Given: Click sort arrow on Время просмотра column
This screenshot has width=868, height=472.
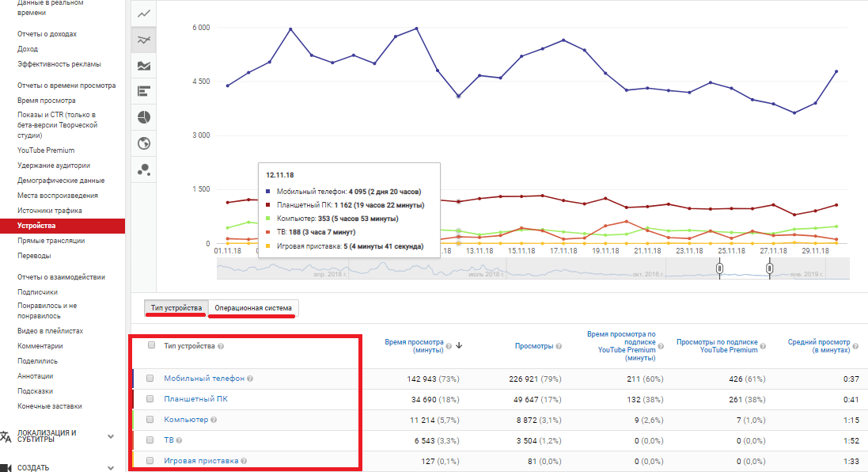Looking at the screenshot, I should click(x=459, y=345).
